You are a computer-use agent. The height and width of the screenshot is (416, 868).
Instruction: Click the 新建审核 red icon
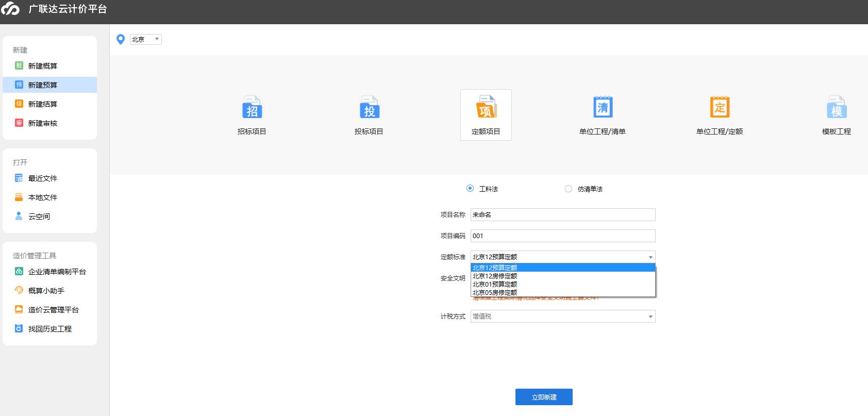coord(19,123)
